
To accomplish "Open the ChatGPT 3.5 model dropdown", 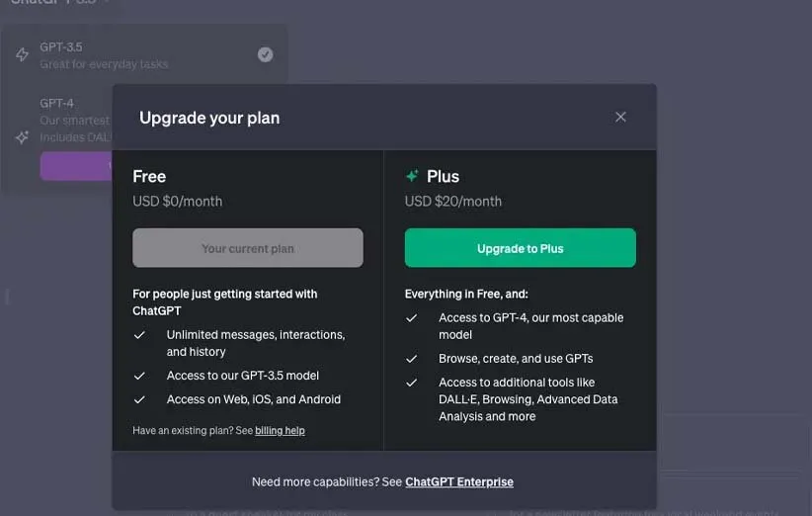I will [x=59, y=3].
